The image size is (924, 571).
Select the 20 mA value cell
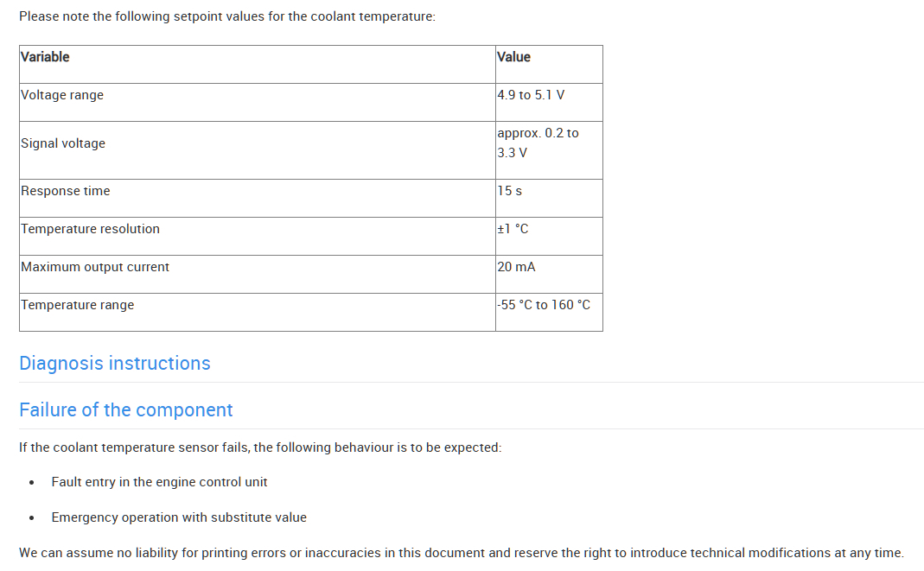(516, 267)
